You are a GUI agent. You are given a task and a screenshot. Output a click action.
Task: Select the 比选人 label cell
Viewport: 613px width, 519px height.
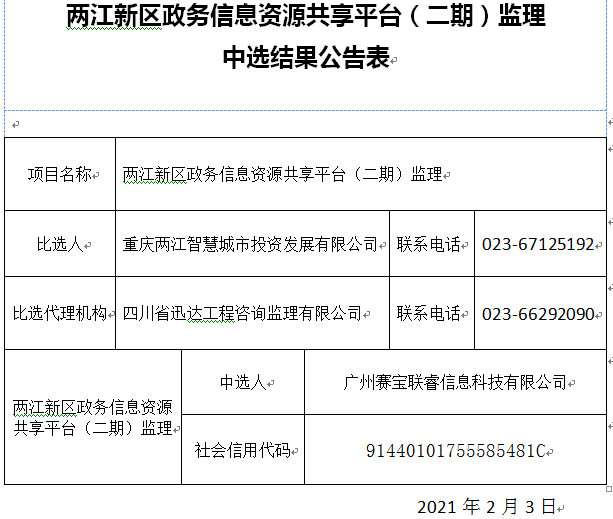[60, 244]
